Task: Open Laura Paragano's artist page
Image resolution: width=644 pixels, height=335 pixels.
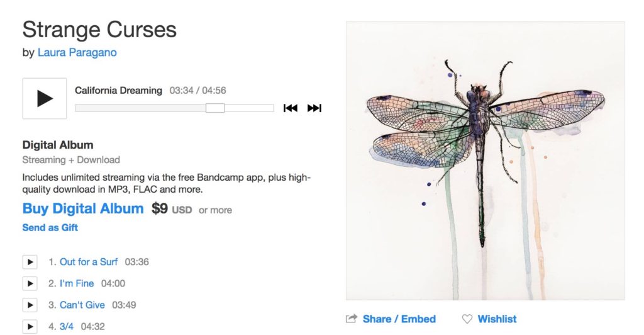Action: (x=77, y=53)
